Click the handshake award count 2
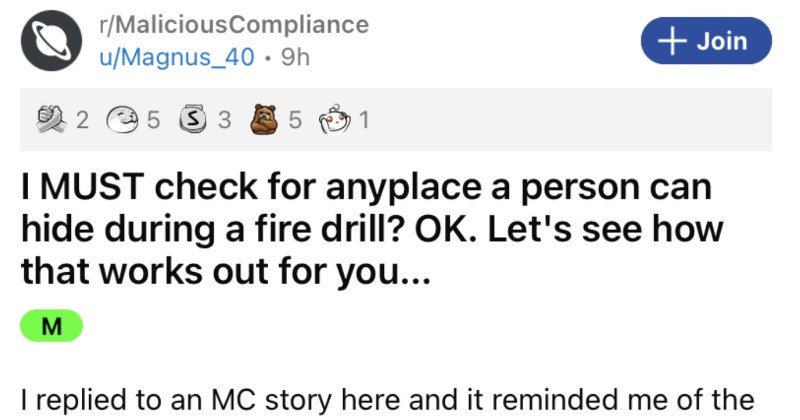 [82, 121]
